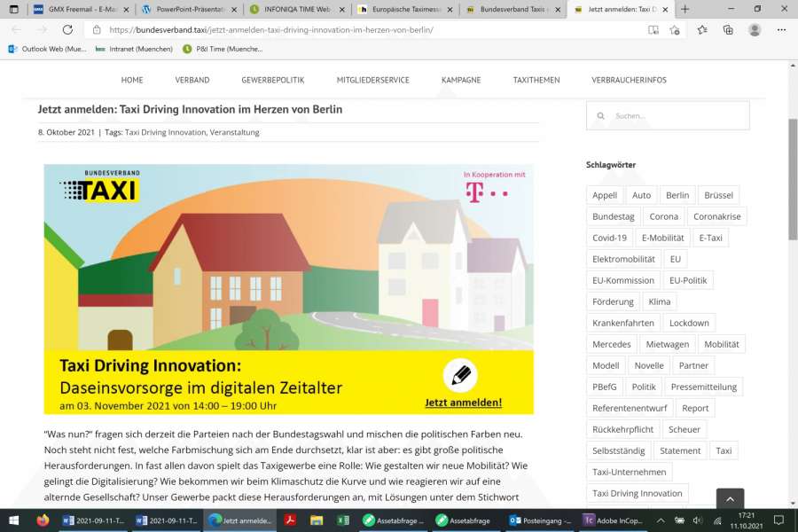The width and height of the screenshot is (798, 532).
Task: Click into the Suchen search field
Action: tap(668, 115)
